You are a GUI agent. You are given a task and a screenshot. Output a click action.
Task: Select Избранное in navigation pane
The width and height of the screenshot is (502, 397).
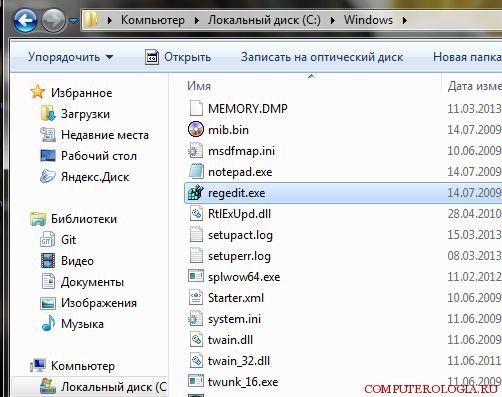coord(81,93)
